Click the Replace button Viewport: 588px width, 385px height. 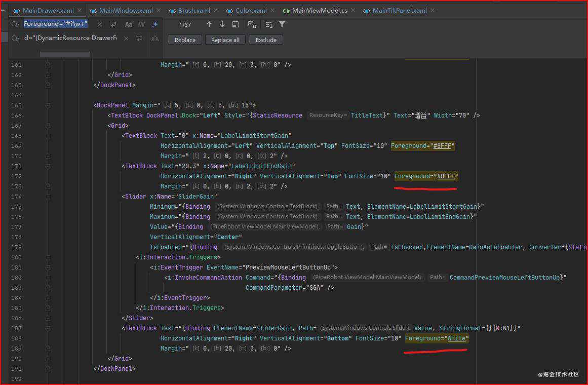pos(185,40)
